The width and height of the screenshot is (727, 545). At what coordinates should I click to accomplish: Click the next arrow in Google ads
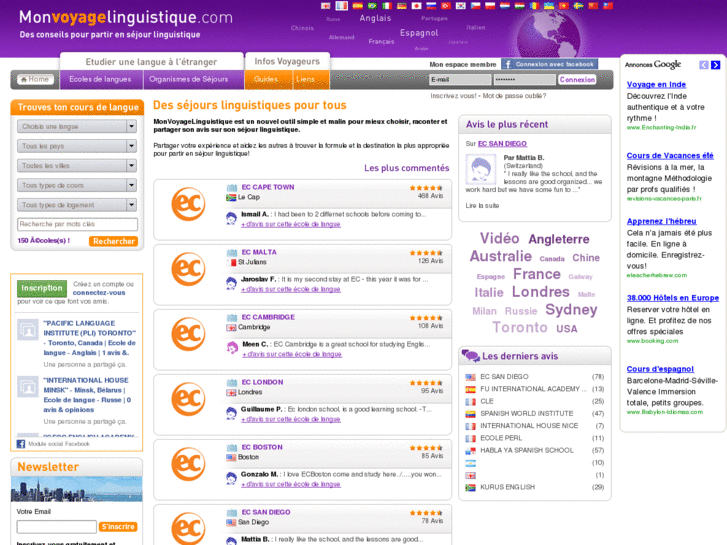tap(715, 65)
